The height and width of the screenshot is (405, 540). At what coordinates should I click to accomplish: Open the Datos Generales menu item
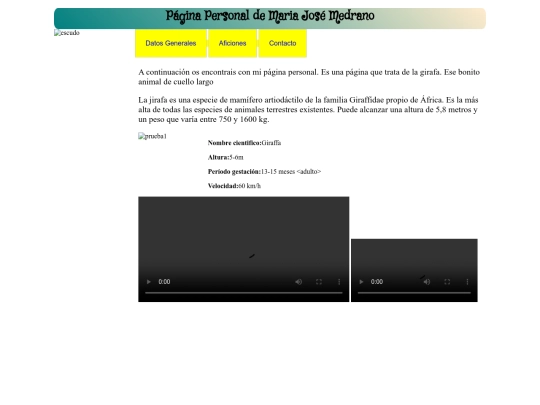point(171,43)
